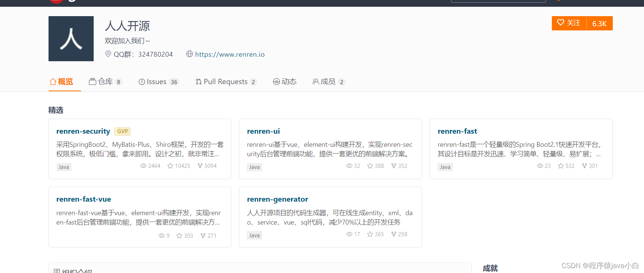644x273 pixels.
Task: Click the GVP badge on renren-security
Action: [x=122, y=131]
